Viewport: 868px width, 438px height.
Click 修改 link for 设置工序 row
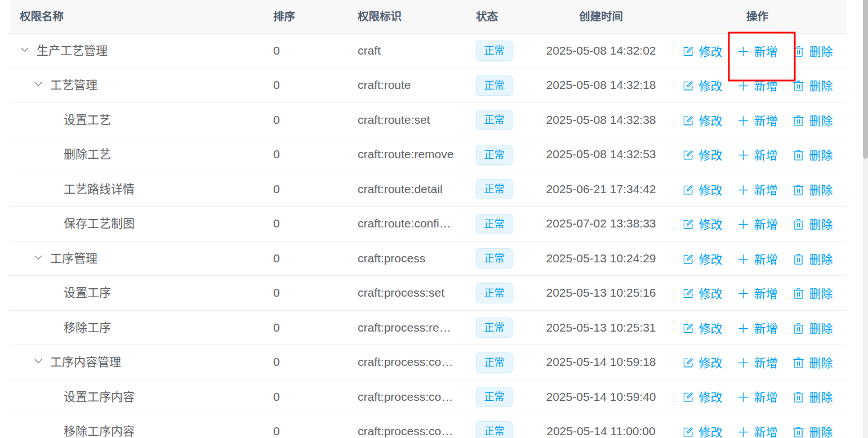tap(710, 294)
